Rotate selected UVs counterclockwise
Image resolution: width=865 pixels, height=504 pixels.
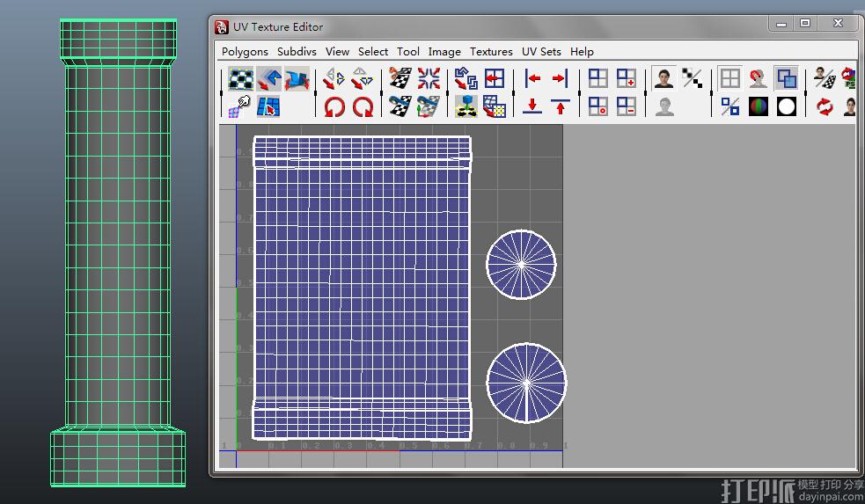(334, 106)
